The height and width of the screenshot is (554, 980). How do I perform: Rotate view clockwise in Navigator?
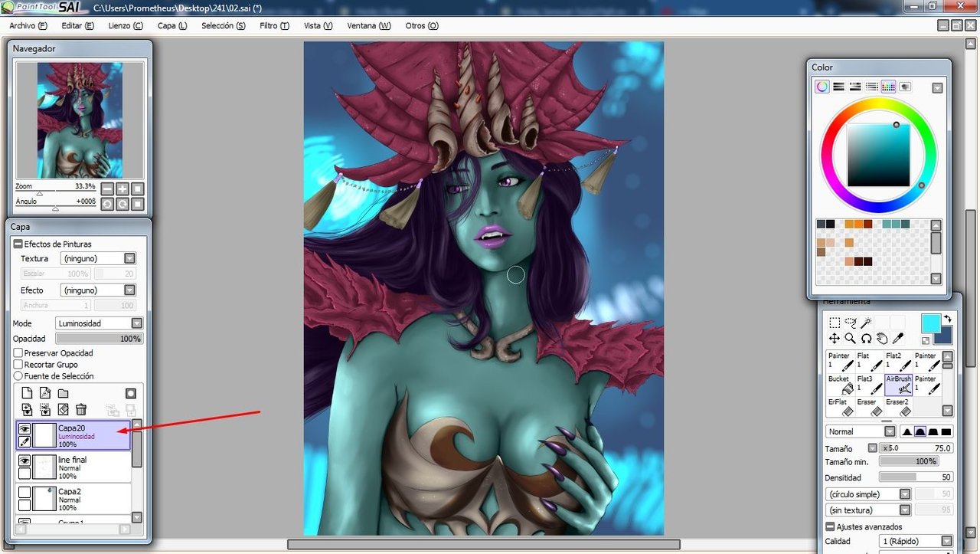pos(122,204)
